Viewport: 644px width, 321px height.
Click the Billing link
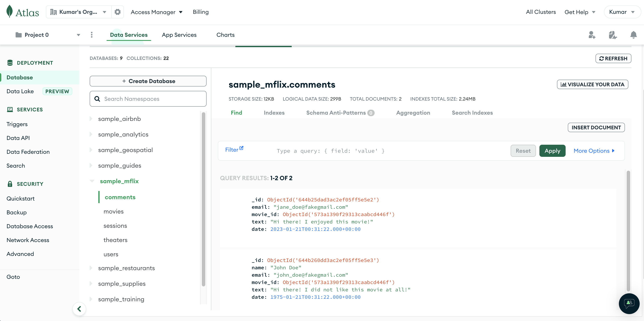pyautogui.click(x=201, y=12)
